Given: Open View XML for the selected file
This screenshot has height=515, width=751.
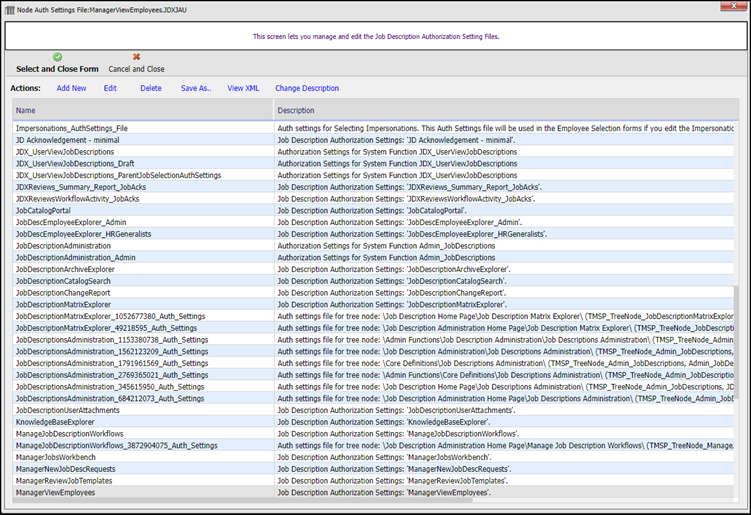Looking at the screenshot, I should (x=243, y=88).
